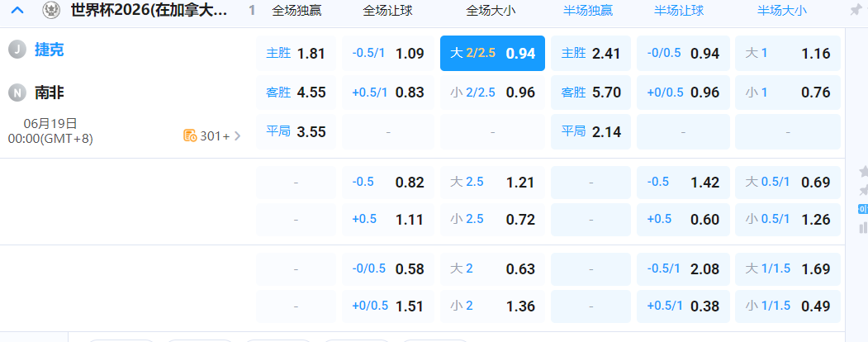The width and height of the screenshot is (868, 342).
Task: Select half handicap +0.5 at 0.60
Action: [x=683, y=220]
